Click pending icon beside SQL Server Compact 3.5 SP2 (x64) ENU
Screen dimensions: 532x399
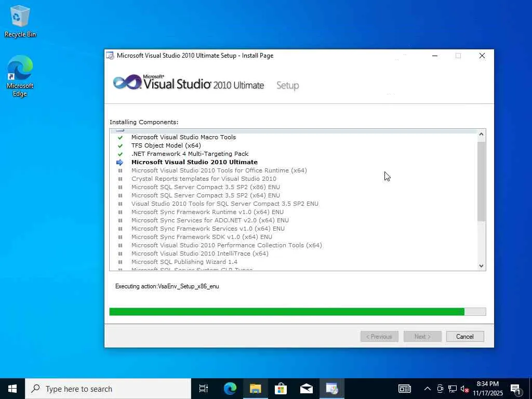pos(120,195)
